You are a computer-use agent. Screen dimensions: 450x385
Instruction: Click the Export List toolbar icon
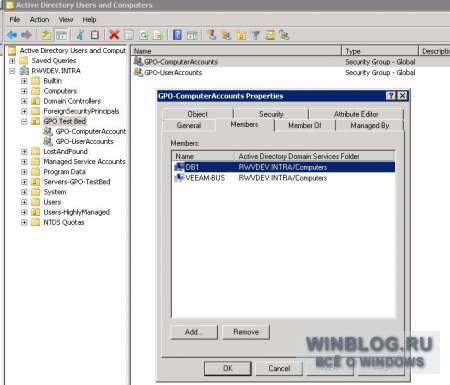pos(158,35)
